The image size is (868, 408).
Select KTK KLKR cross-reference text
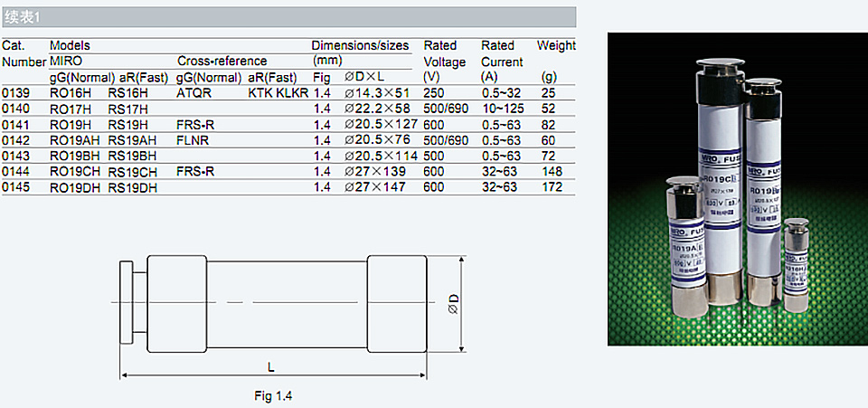[x=278, y=93]
